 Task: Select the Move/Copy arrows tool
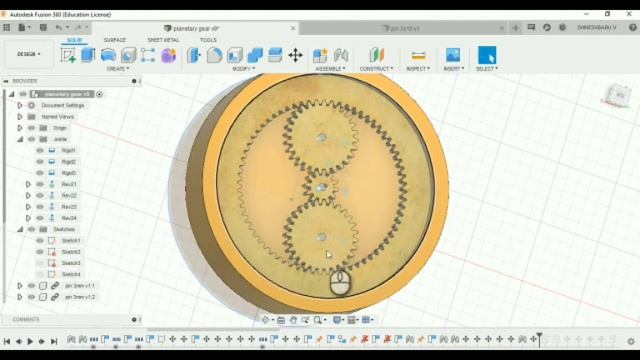tap(296, 55)
